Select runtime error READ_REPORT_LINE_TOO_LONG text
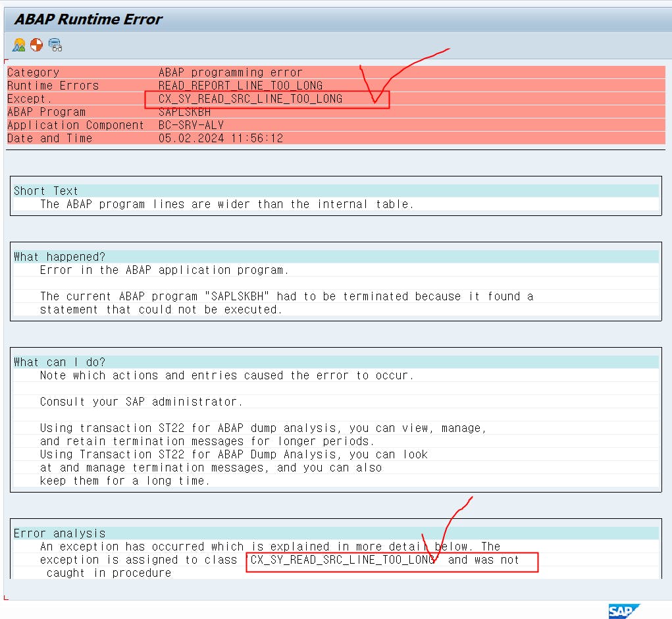Screen dimensions: 672x619 pos(240,86)
